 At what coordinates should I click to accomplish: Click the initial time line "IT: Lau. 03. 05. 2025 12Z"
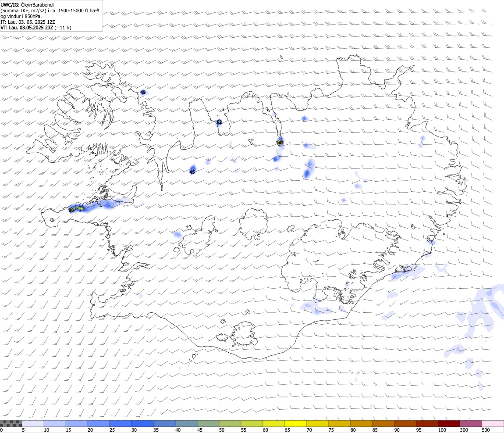[x=28, y=22]
